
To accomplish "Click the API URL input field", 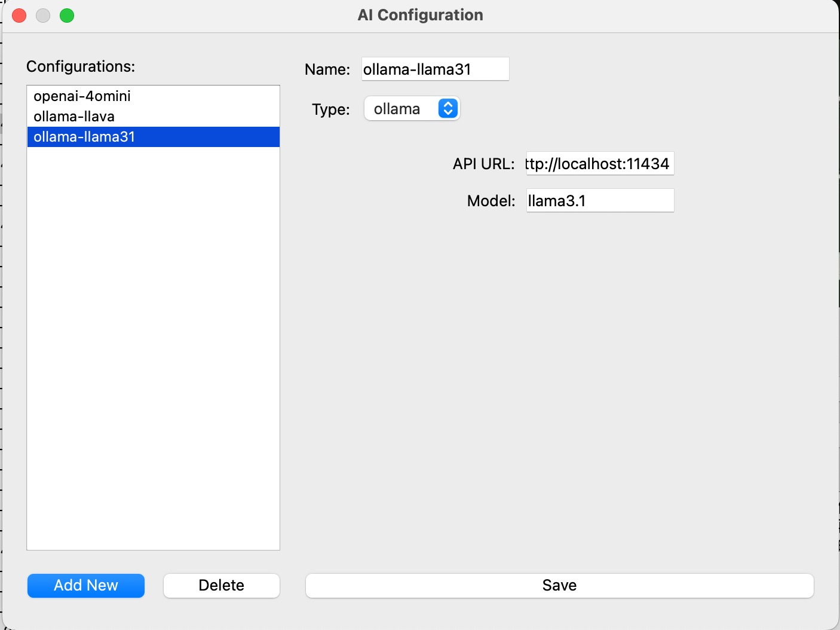I will [600, 164].
